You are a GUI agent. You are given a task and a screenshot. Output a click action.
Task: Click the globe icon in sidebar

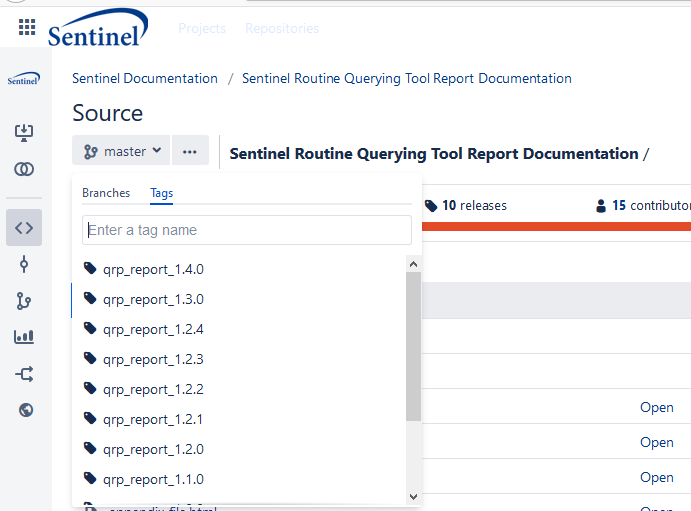coord(26,409)
